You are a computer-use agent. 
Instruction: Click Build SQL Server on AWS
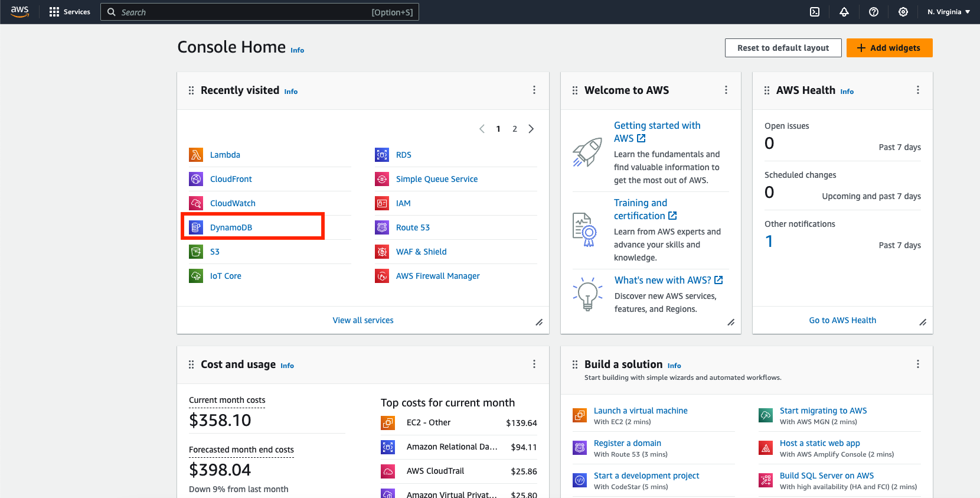coord(827,476)
